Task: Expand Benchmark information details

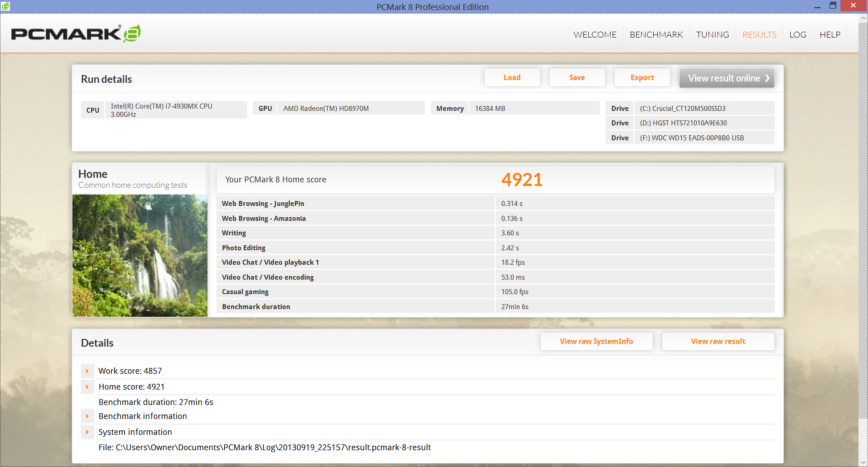Action: coord(87,416)
